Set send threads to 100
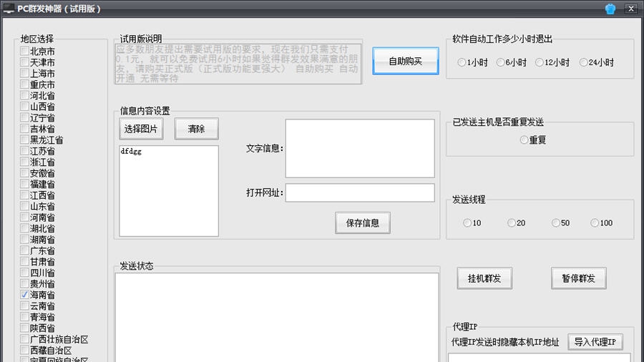Screen dimensions: 644x362 point(595,223)
